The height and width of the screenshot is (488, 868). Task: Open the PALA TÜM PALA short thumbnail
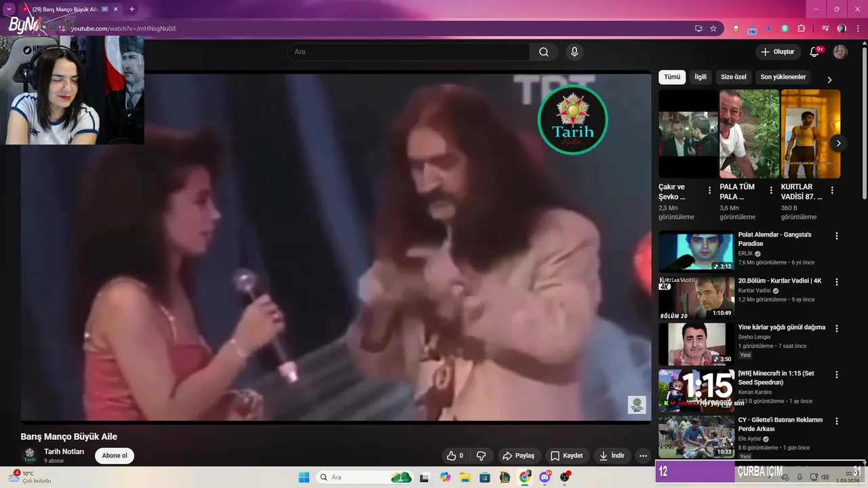click(x=749, y=134)
